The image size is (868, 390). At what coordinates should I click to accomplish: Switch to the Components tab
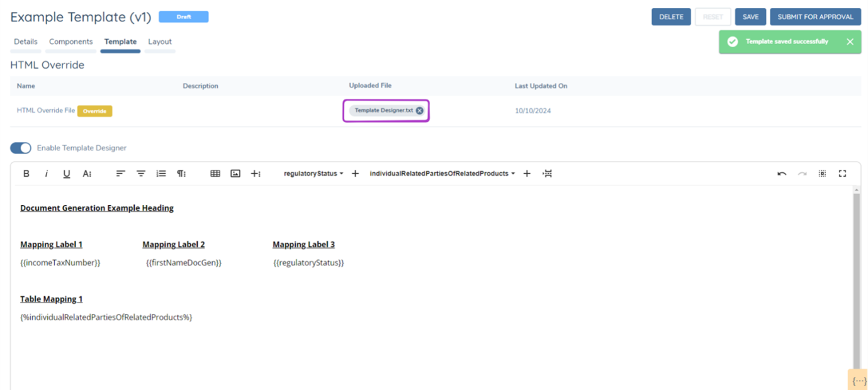71,42
